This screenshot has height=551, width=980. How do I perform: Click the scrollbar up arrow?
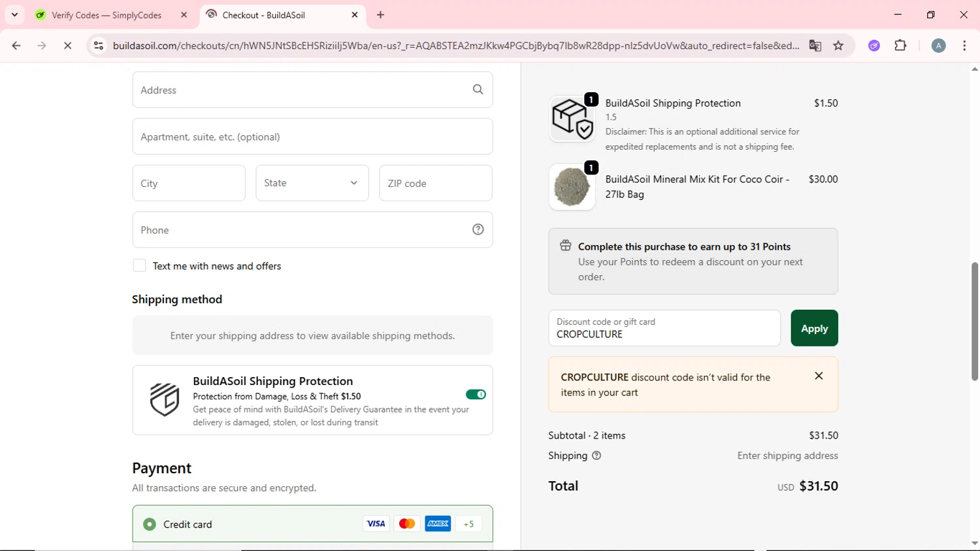975,69
